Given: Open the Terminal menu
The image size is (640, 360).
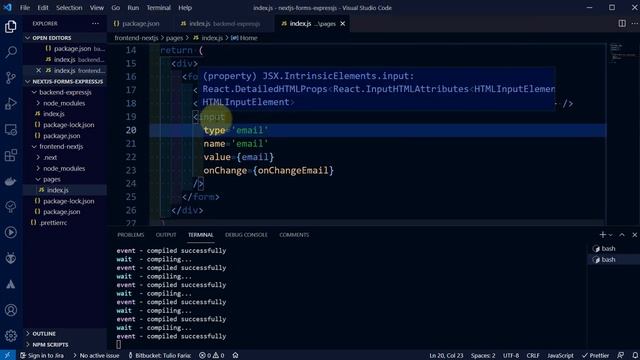Looking at the screenshot, I should [158, 8].
